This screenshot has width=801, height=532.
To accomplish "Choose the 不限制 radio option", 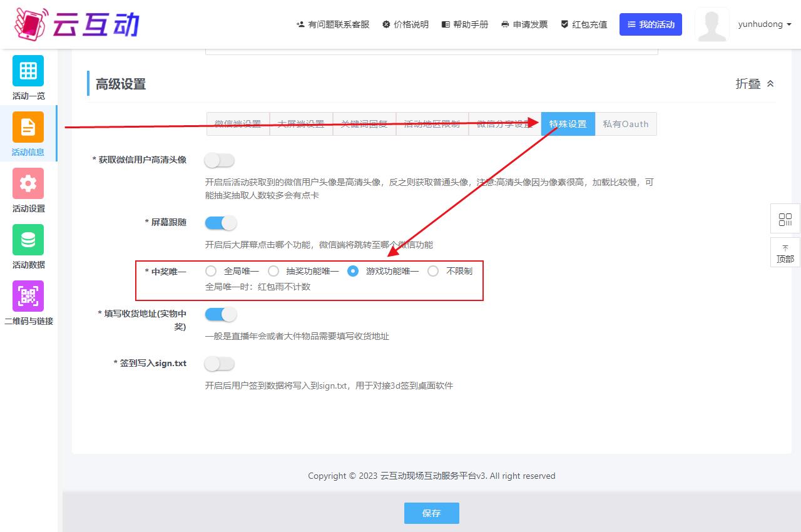I will [x=433, y=271].
